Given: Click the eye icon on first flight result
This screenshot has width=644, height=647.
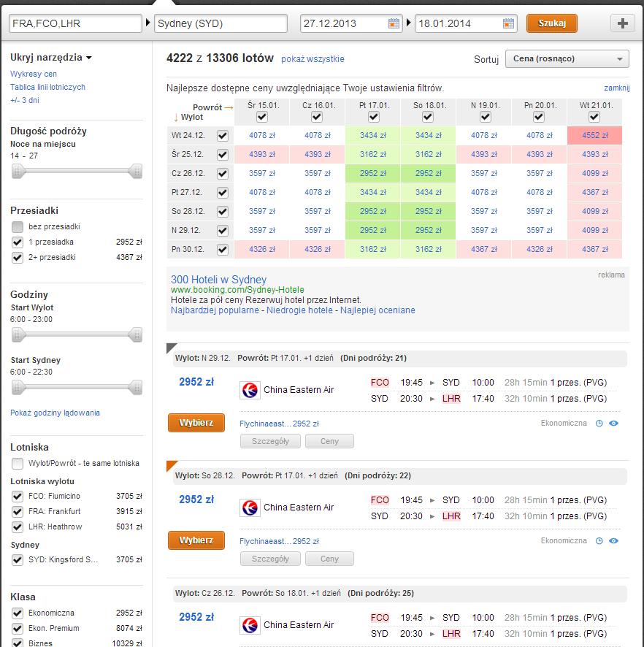Looking at the screenshot, I should 613,424.
